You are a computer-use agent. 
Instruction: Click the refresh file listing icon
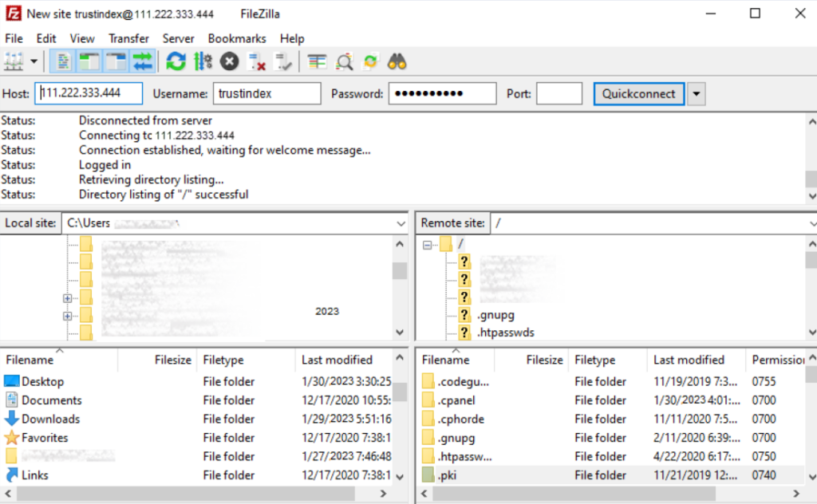(176, 61)
